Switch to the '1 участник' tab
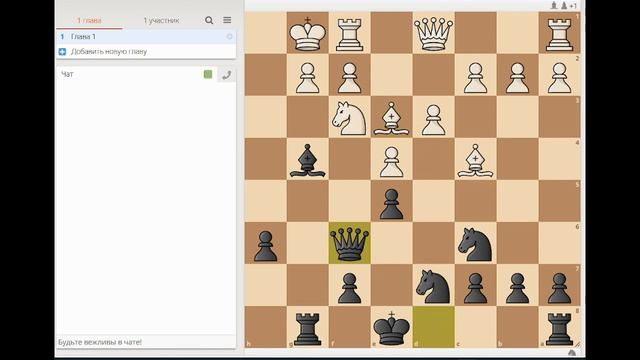This screenshot has width=640, height=360. [x=161, y=20]
